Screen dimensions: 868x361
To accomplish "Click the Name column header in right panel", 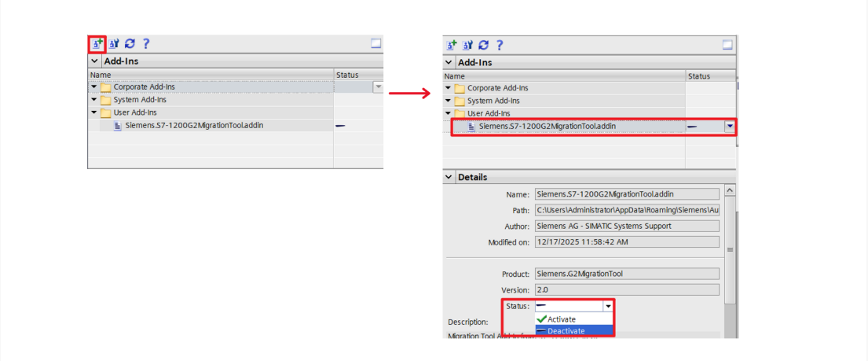I will click(564, 76).
